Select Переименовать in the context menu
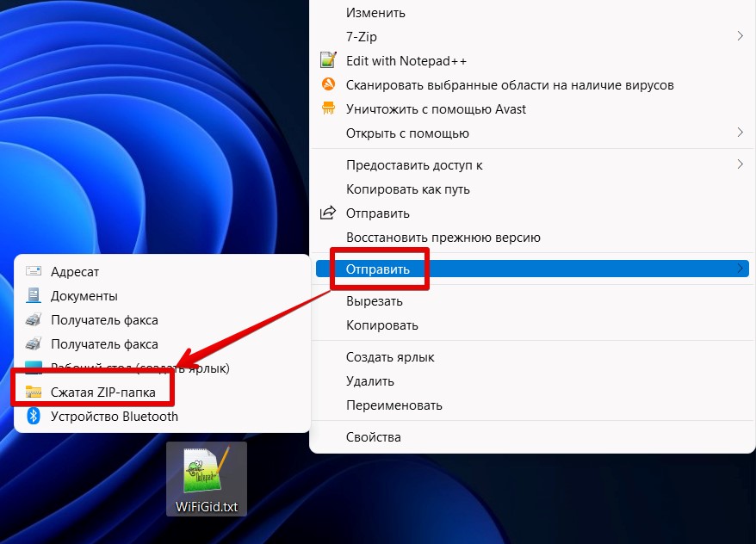Screen dimensions: 756x544 click(x=532, y=405)
